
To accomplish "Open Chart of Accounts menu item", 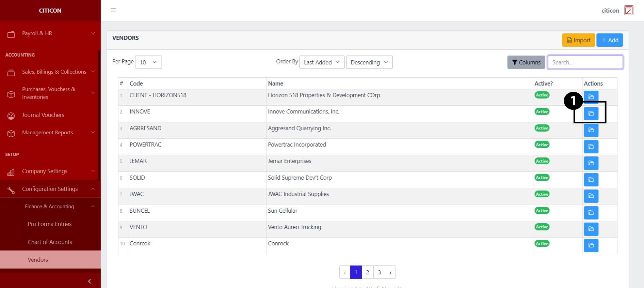I will tap(50, 242).
